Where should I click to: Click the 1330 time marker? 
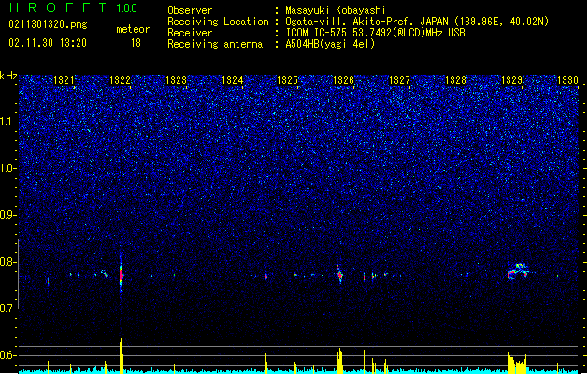point(568,80)
